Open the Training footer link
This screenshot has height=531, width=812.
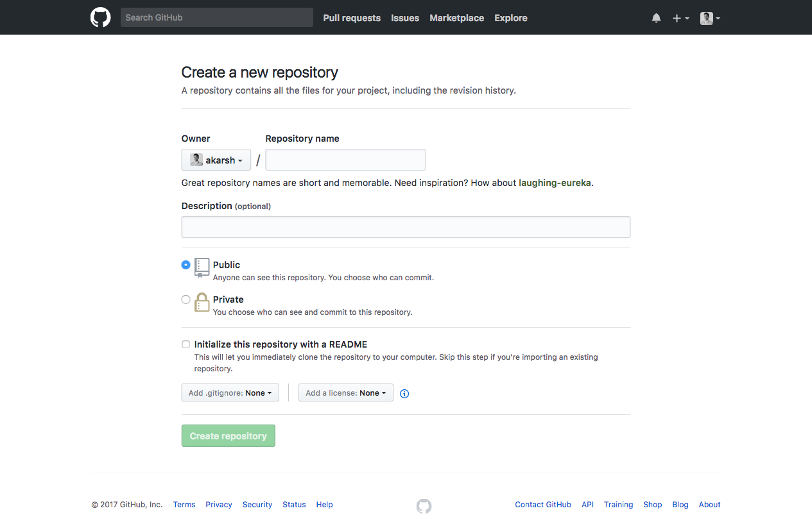click(x=619, y=505)
